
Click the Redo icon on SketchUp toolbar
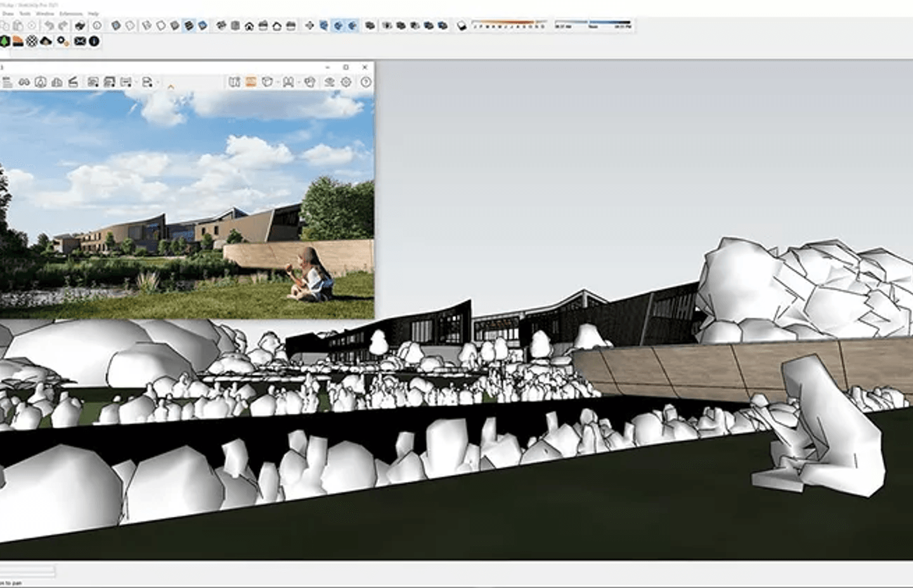[62, 26]
